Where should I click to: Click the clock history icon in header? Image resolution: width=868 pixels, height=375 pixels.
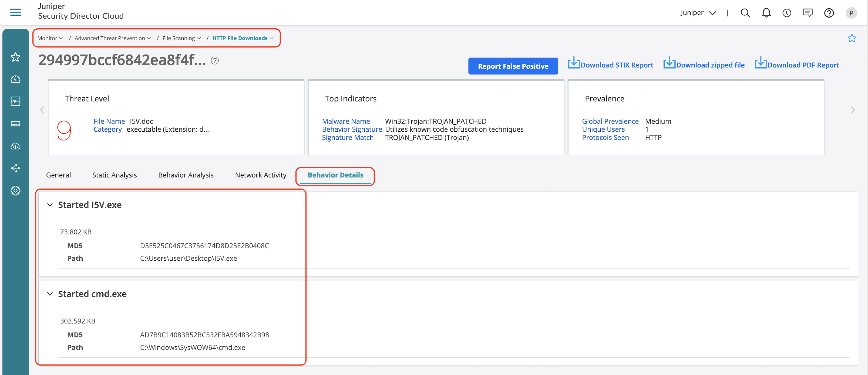pos(786,13)
